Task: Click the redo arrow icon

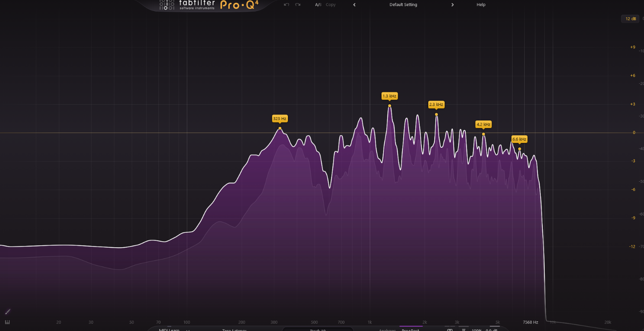Action: [x=298, y=5]
